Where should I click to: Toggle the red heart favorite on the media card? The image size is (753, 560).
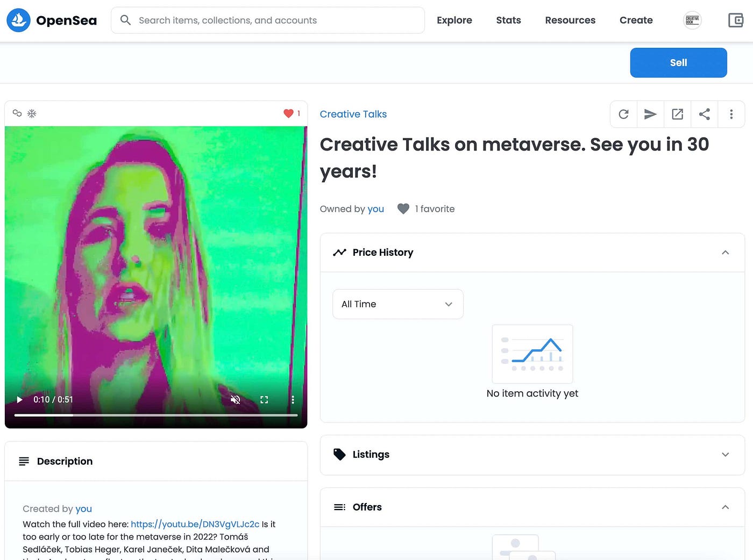pos(288,113)
